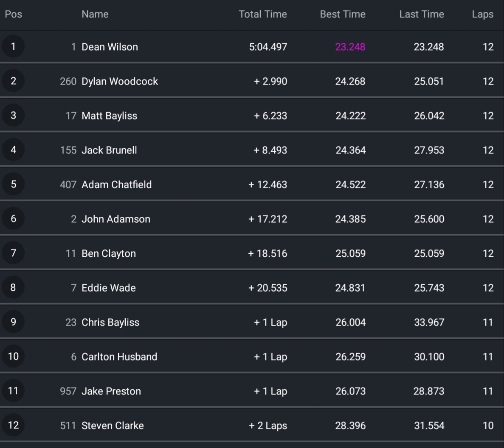Viewport: 504px width, 448px height.
Task: Click the position 12 circle badge
Action: pos(13,425)
